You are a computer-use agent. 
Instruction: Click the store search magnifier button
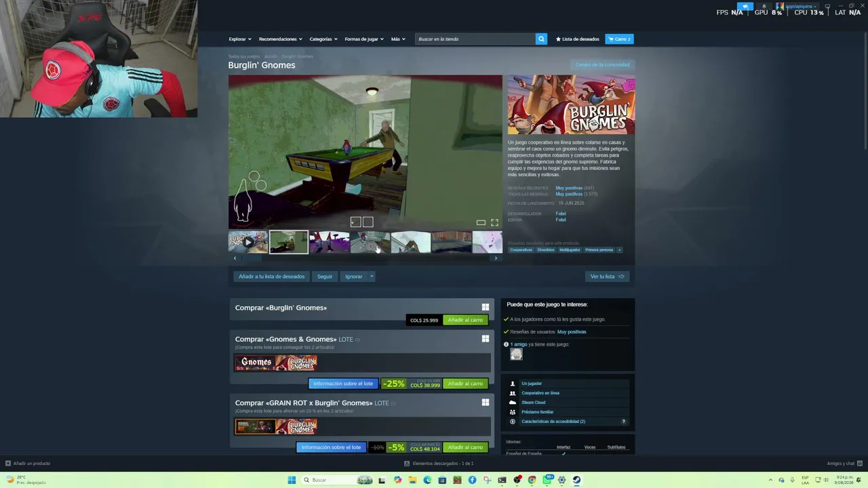click(x=541, y=39)
